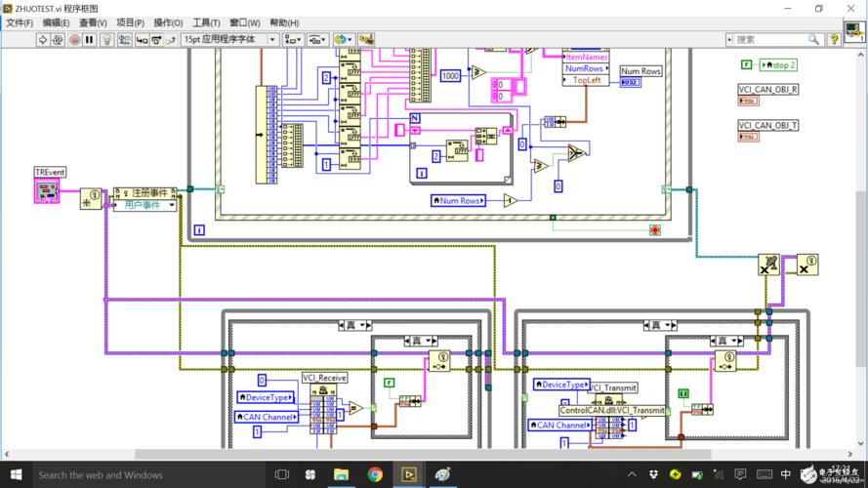Click the Step Into debugging icon
Image resolution: width=868 pixels, height=488 pixels.
tap(142, 40)
